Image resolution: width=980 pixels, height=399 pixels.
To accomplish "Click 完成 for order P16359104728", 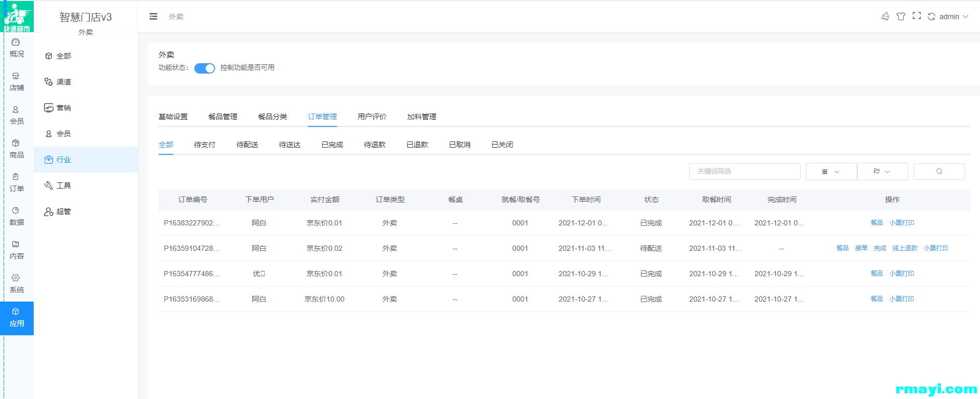I will (880, 248).
